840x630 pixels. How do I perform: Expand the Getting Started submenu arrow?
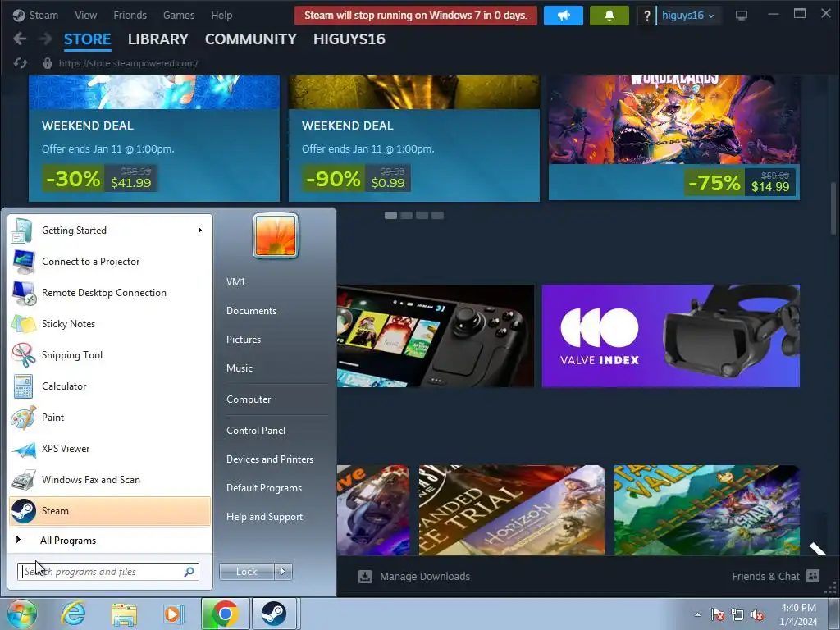coord(200,231)
